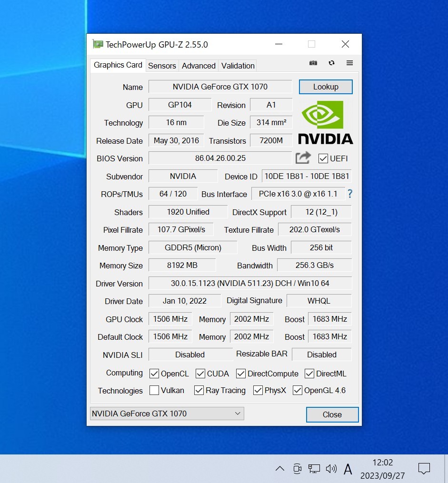This screenshot has height=483, width=448.
Task: Click the Die Size value 314 mm²
Action: (x=271, y=122)
